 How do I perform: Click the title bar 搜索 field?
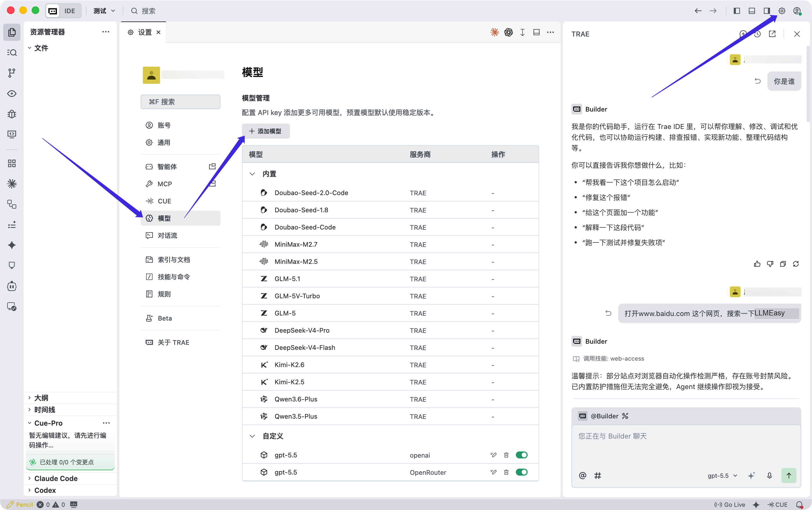coord(144,11)
